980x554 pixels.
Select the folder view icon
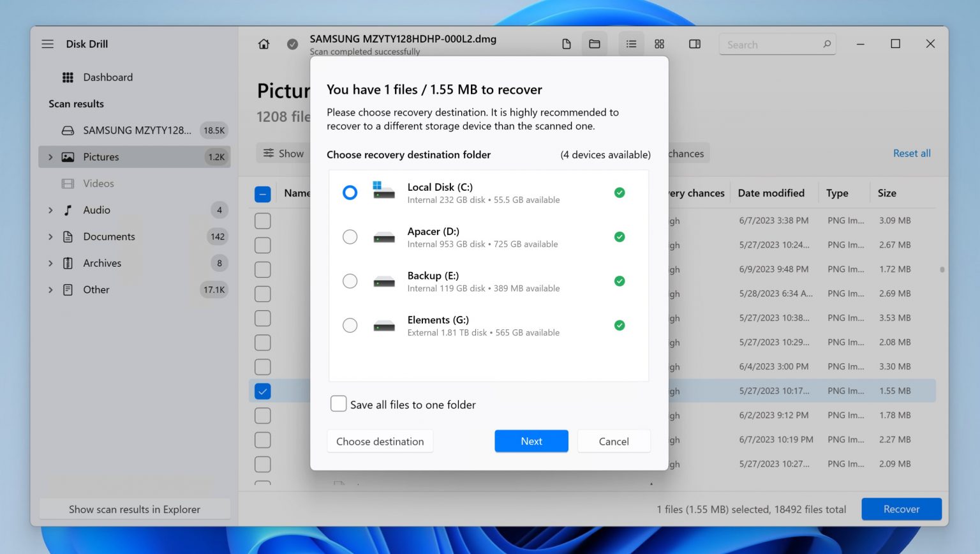click(595, 43)
